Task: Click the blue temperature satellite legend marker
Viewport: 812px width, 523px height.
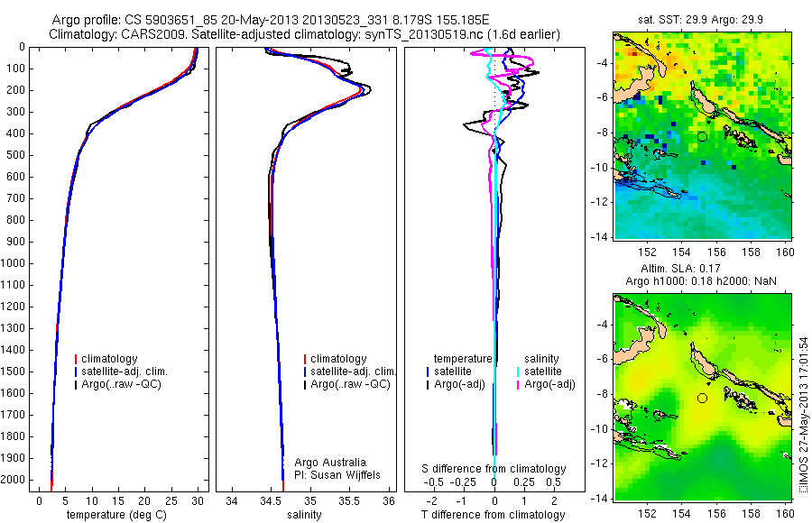Action: (428, 372)
